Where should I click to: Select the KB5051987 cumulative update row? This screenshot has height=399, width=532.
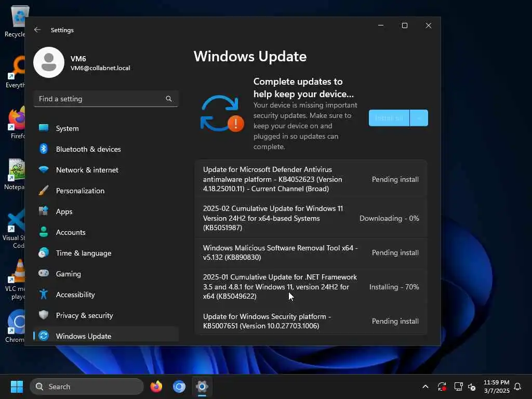pyautogui.click(x=311, y=218)
